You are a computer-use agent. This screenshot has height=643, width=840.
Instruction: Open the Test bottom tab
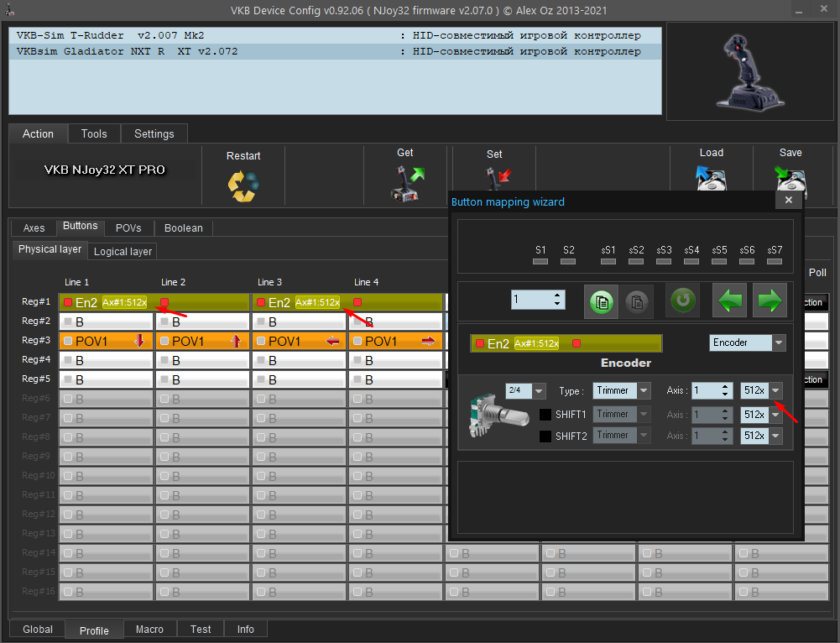pyautogui.click(x=201, y=629)
